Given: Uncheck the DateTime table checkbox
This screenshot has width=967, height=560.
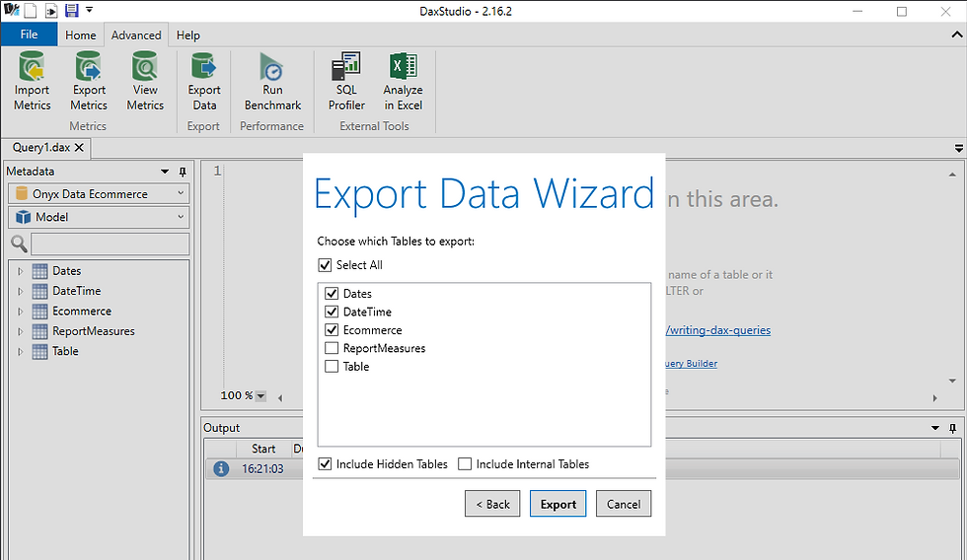Looking at the screenshot, I should pyautogui.click(x=332, y=312).
